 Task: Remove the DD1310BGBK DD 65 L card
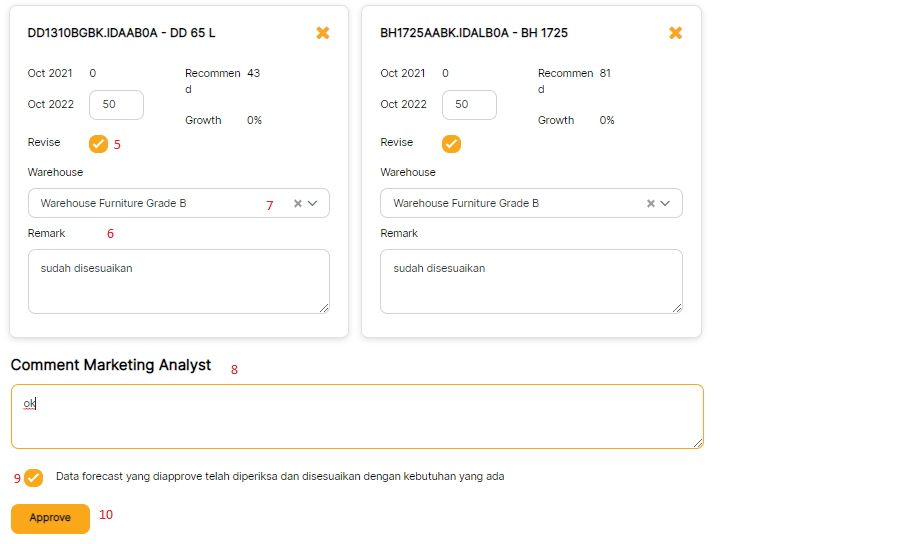pyautogui.click(x=322, y=33)
